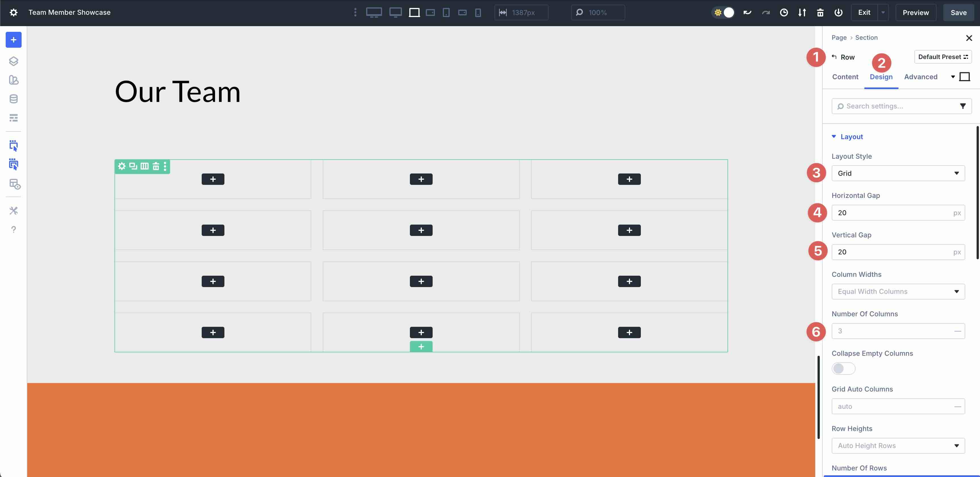Open the Auto Height Rows dropdown
Screen dimensions: 980x477
898,445
